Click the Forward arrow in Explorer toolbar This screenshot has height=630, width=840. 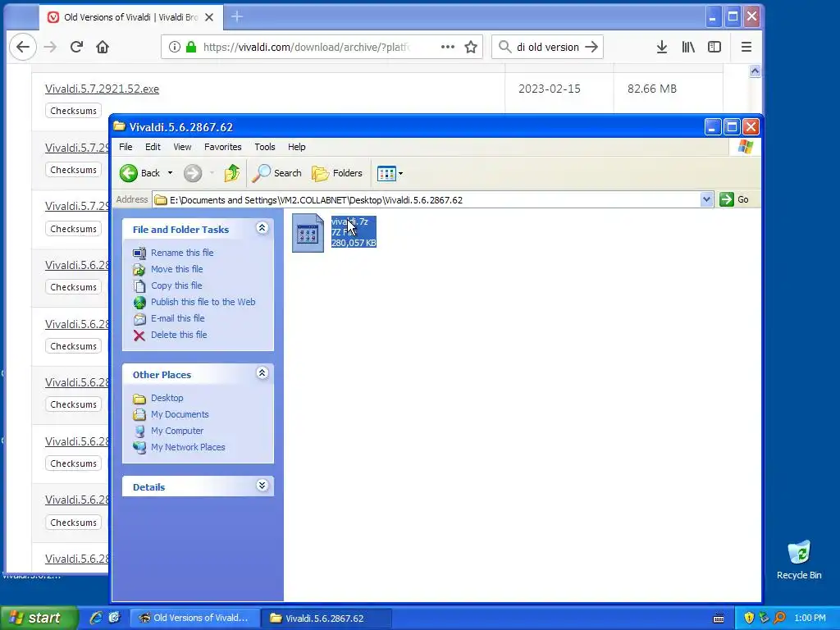pos(193,173)
